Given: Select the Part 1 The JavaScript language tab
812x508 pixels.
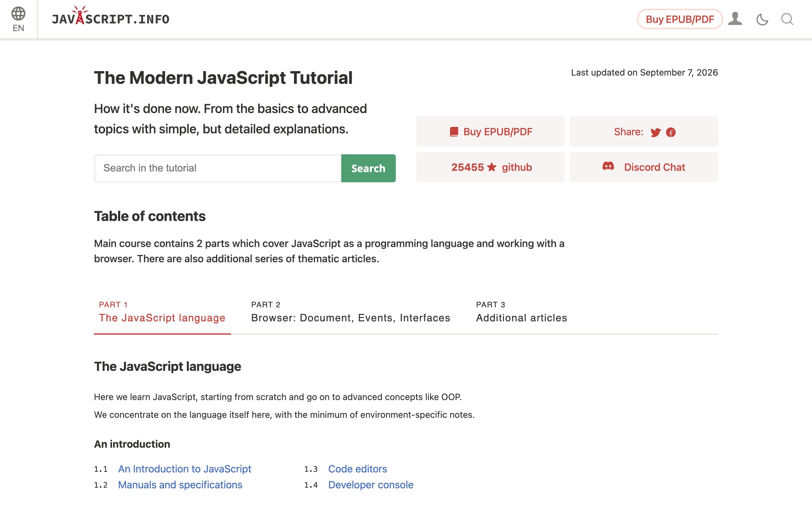Looking at the screenshot, I should click(162, 312).
